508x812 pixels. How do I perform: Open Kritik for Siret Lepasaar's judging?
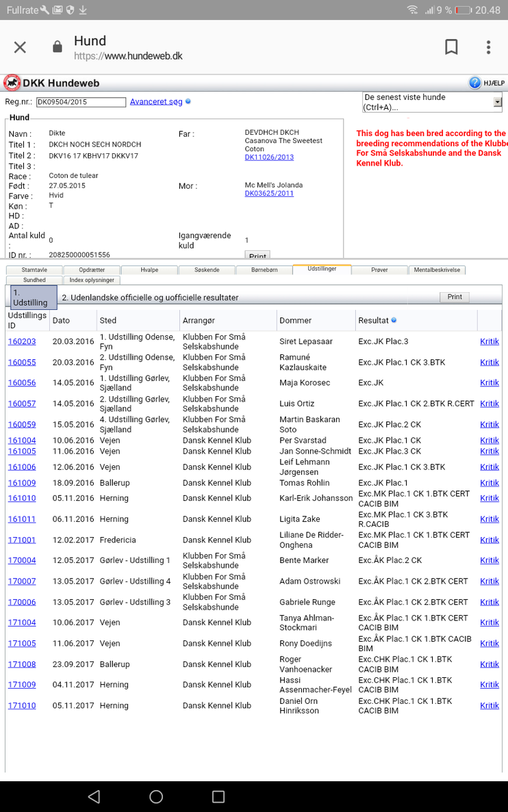pos(490,341)
